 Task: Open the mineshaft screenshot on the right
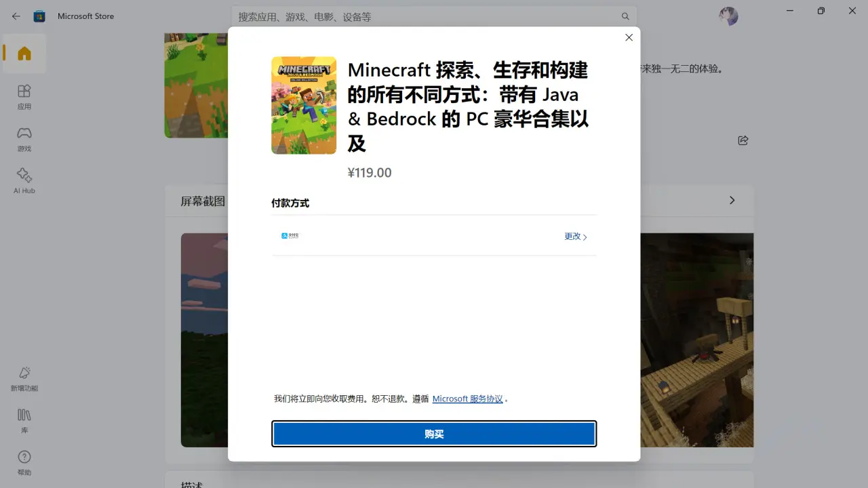[696, 340]
